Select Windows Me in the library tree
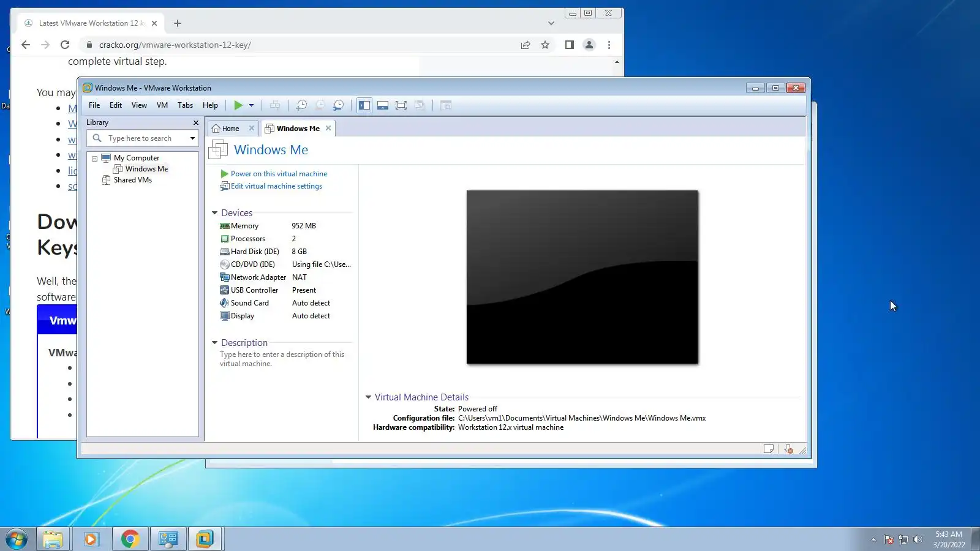 [x=146, y=169]
